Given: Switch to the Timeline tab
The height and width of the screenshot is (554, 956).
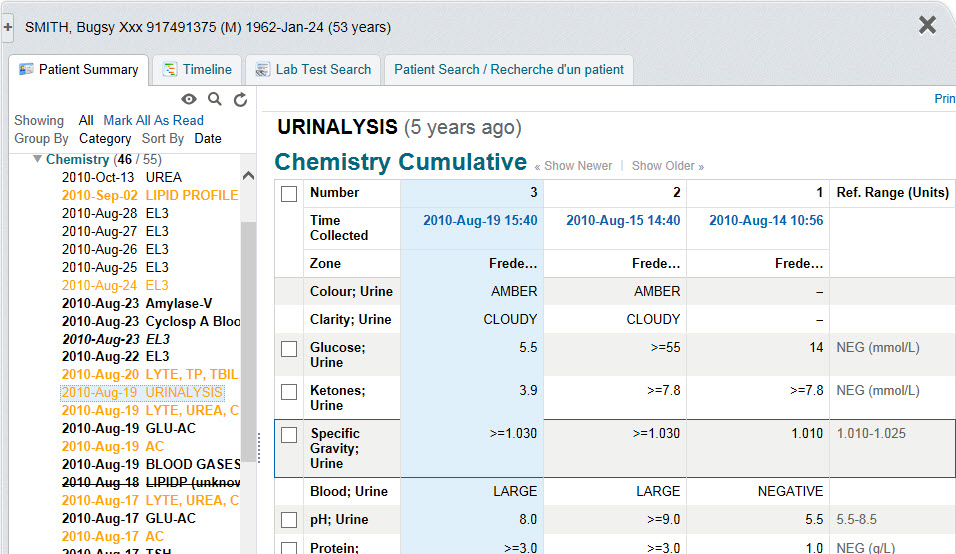Looking at the screenshot, I should [197, 69].
